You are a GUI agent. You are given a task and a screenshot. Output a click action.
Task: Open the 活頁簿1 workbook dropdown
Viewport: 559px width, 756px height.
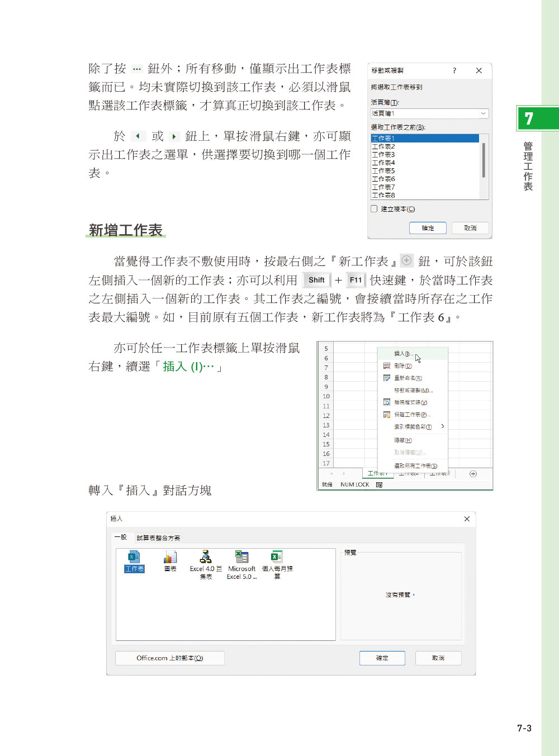click(483, 113)
